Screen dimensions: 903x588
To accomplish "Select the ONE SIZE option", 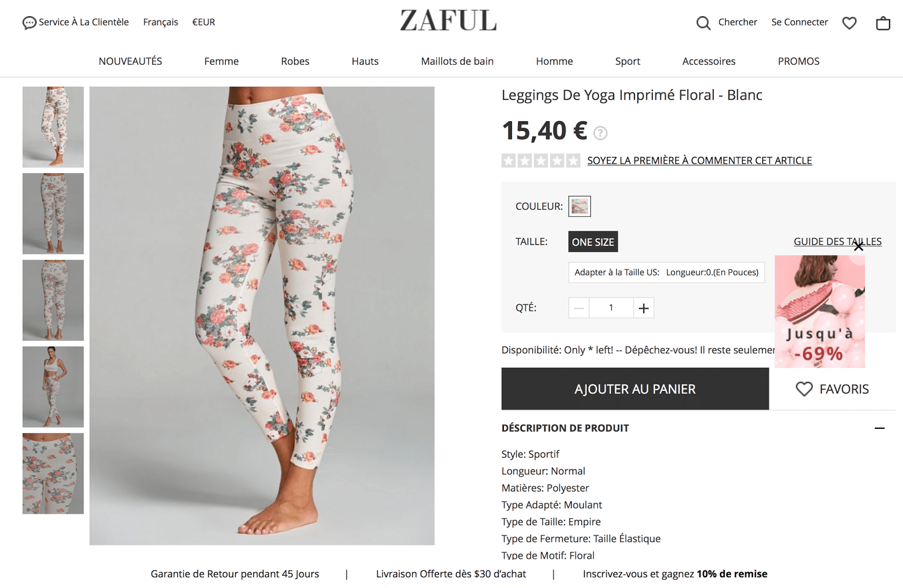I will (x=593, y=242).
